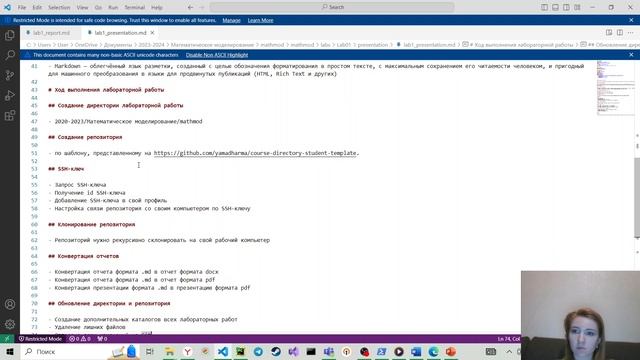Click the '## Конвертация отчетов' heading line
This screenshot has height=360, width=640.
[x=84, y=256]
